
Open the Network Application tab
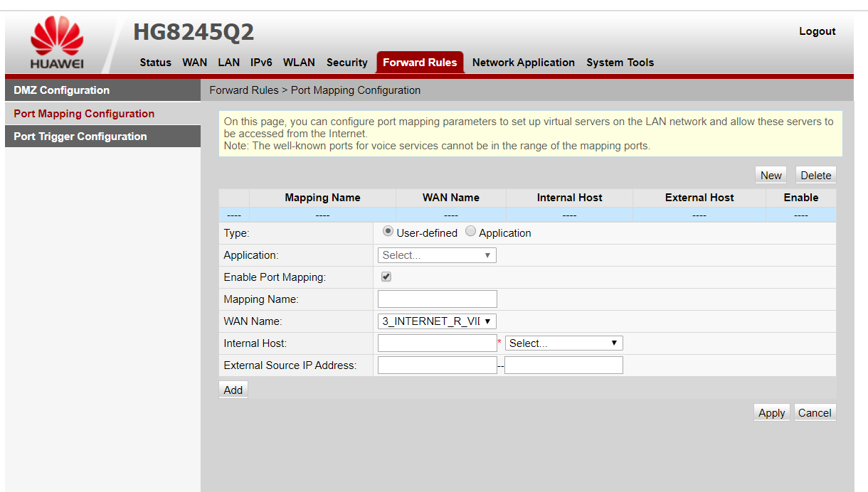523,63
